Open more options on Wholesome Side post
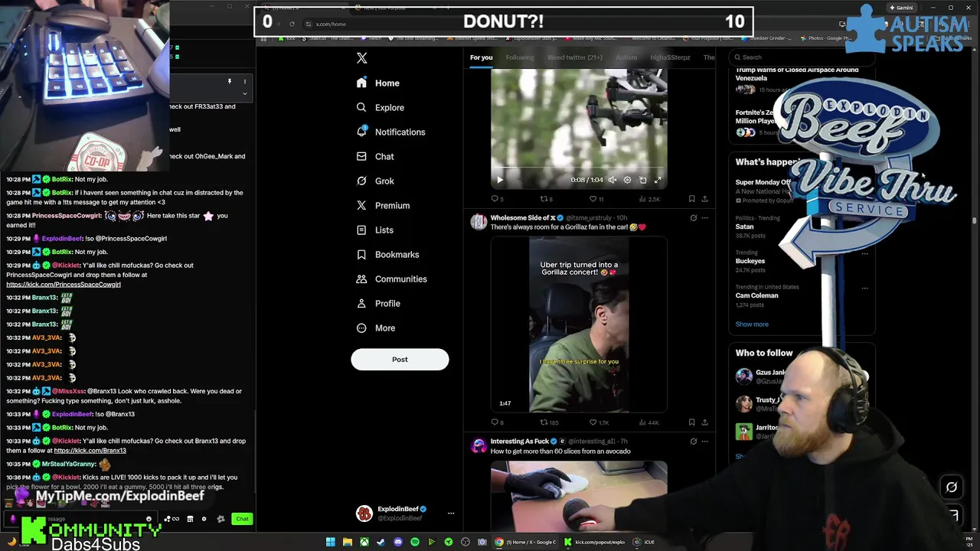Viewport: 980px width, 551px height. (705, 218)
